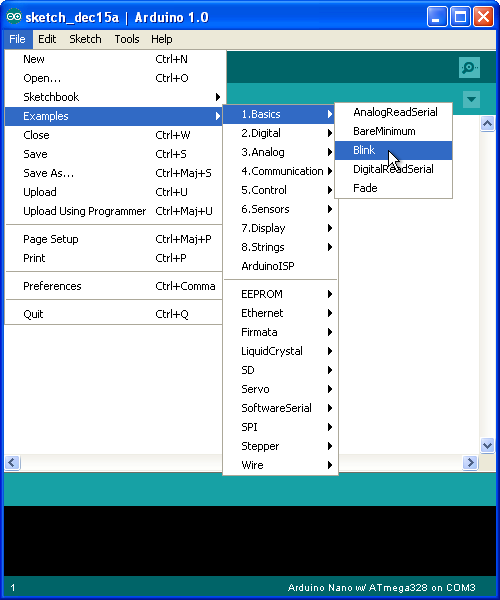500x600 pixels.
Task: Click the horizontal scroll left arrow
Action: click(12, 463)
